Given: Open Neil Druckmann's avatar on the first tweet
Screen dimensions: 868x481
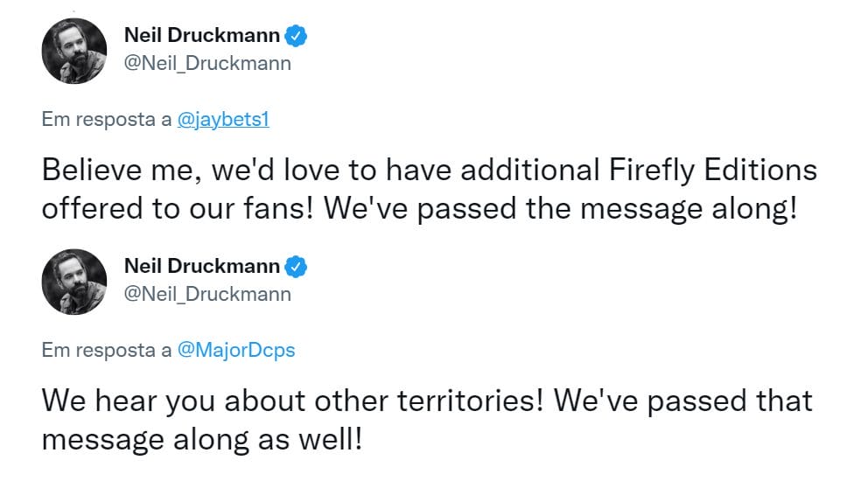Looking at the screenshot, I should (x=74, y=51).
